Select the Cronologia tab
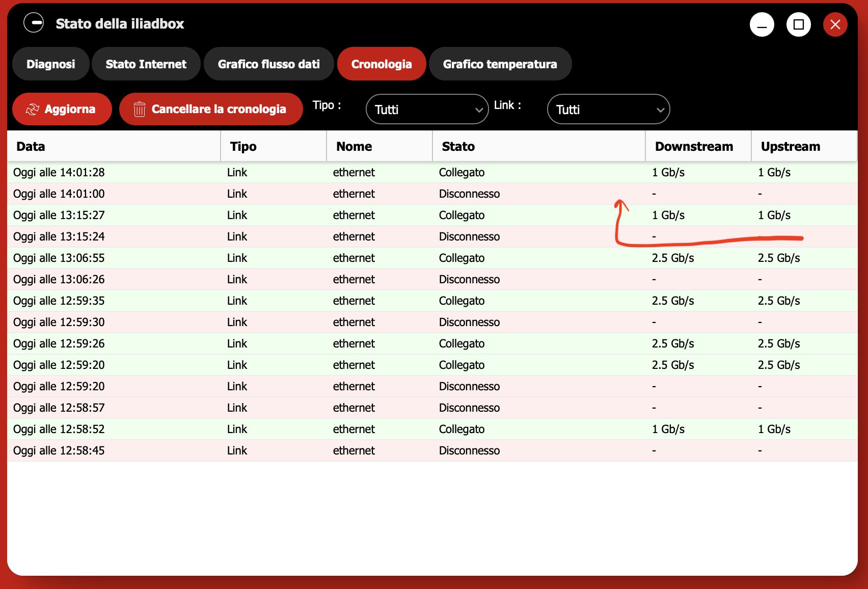 click(382, 64)
